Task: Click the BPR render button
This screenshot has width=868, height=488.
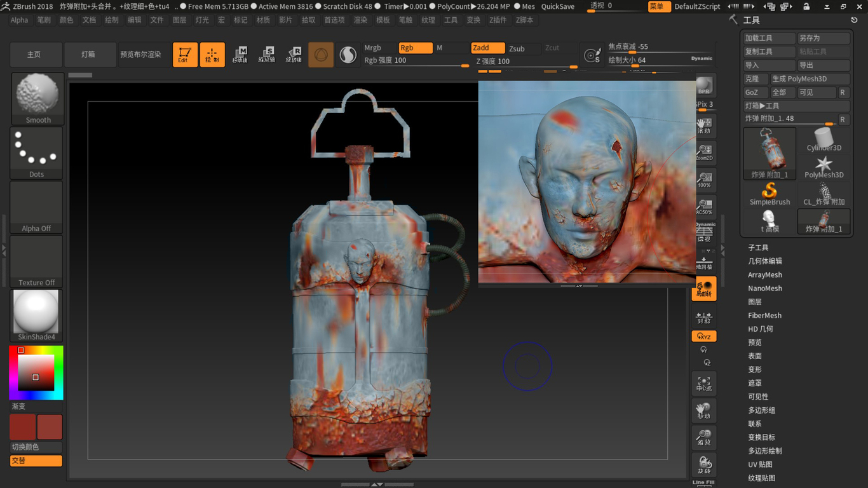Action: 704,85
